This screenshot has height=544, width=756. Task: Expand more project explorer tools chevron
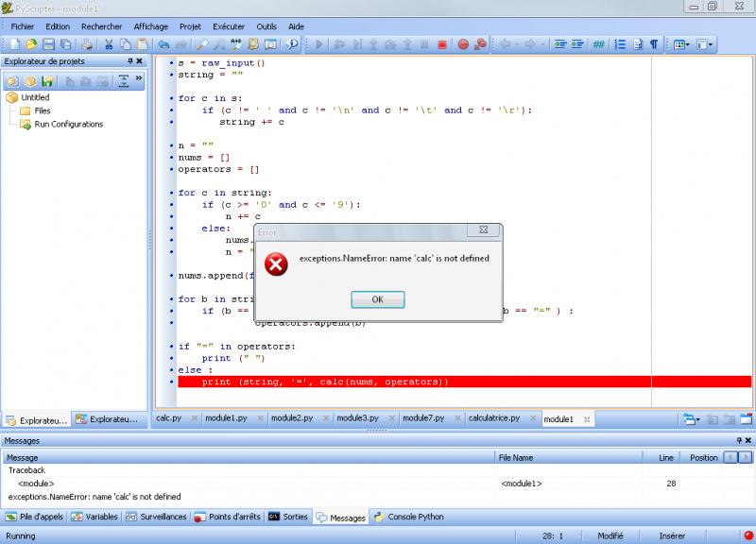(x=139, y=78)
